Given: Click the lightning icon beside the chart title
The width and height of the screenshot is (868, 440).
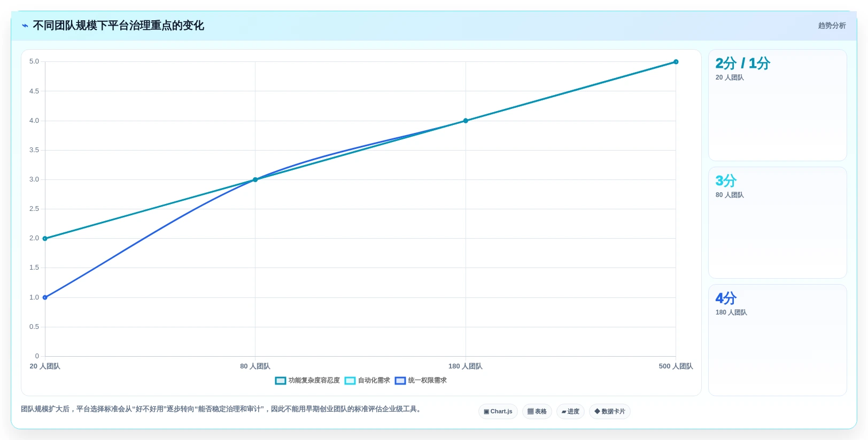Looking at the screenshot, I should click(x=25, y=26).
